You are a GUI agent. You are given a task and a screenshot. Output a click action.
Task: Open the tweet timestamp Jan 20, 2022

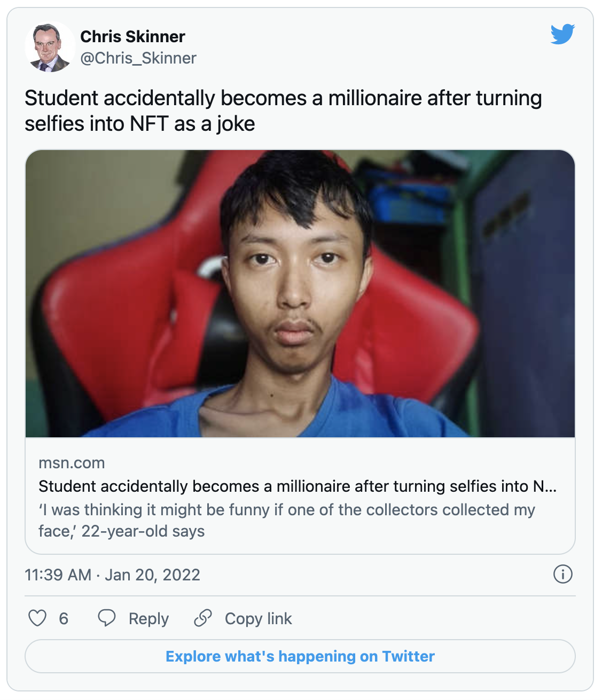pos(152,575)
